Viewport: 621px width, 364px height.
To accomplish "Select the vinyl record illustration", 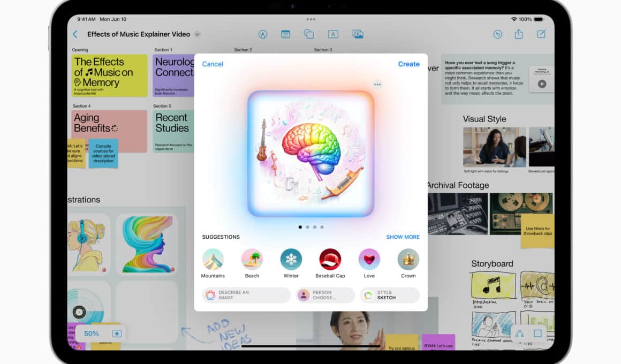I will click(x=88, y=312).
